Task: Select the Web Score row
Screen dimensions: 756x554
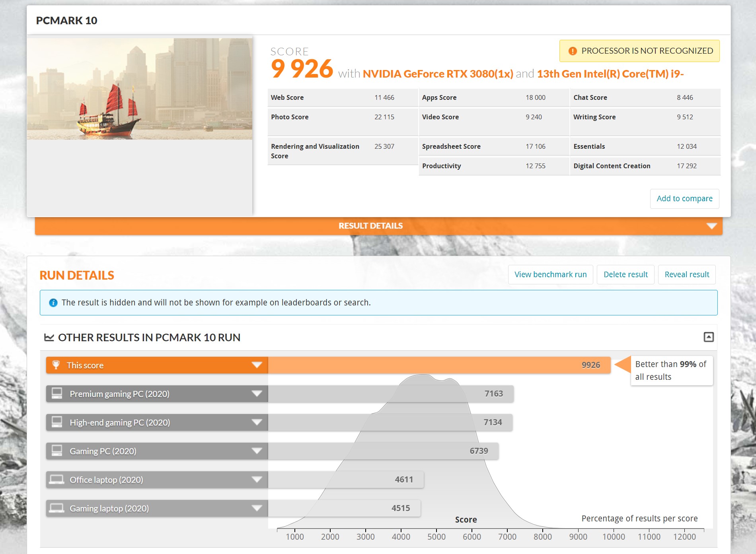Action: coord(343,97)
